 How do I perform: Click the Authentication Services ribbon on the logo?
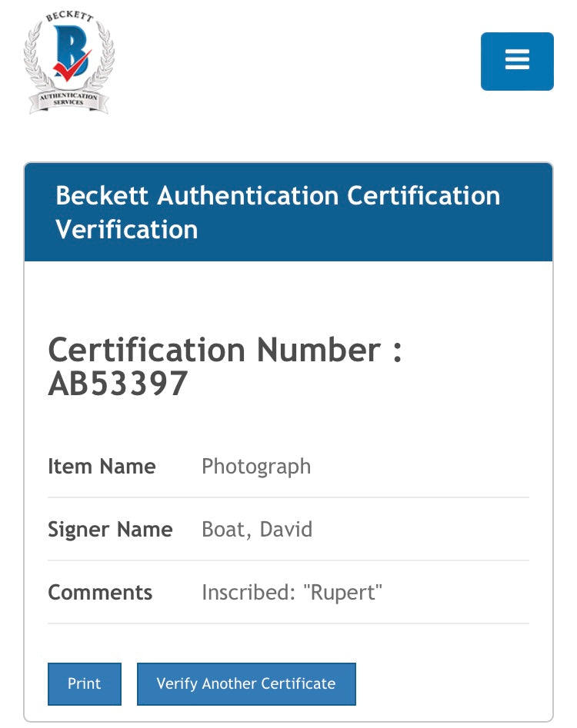click(x=68, y=99)
